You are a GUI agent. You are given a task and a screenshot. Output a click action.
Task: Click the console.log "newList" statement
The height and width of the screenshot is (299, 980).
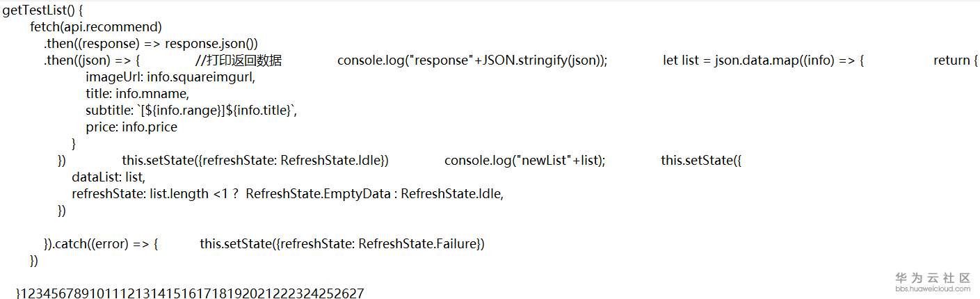[x=525, y=161]
